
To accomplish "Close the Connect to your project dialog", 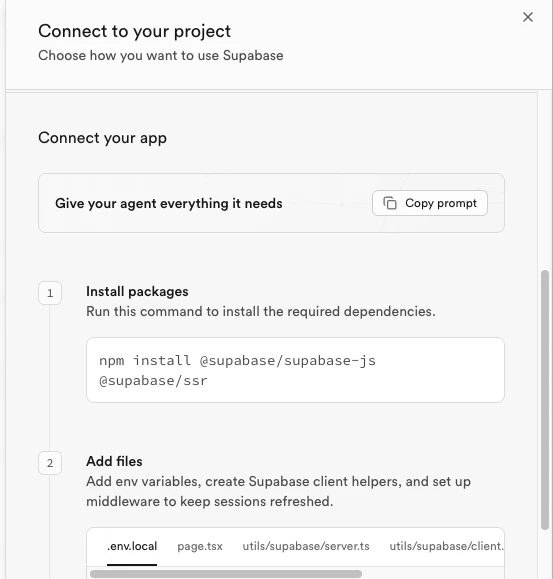I will tap(528, 17).
